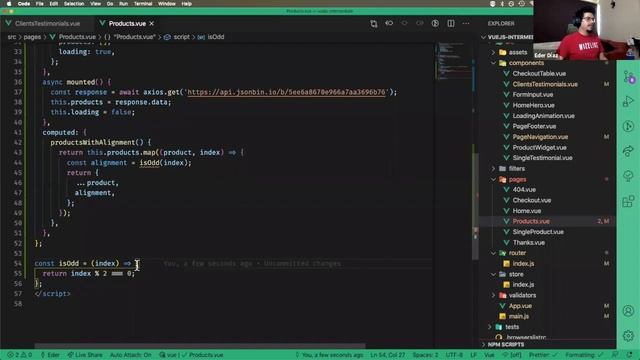Open CheckoutTable.vue from explorer
Viewport: 640px width, 360px height.
[x=539, y=73]
